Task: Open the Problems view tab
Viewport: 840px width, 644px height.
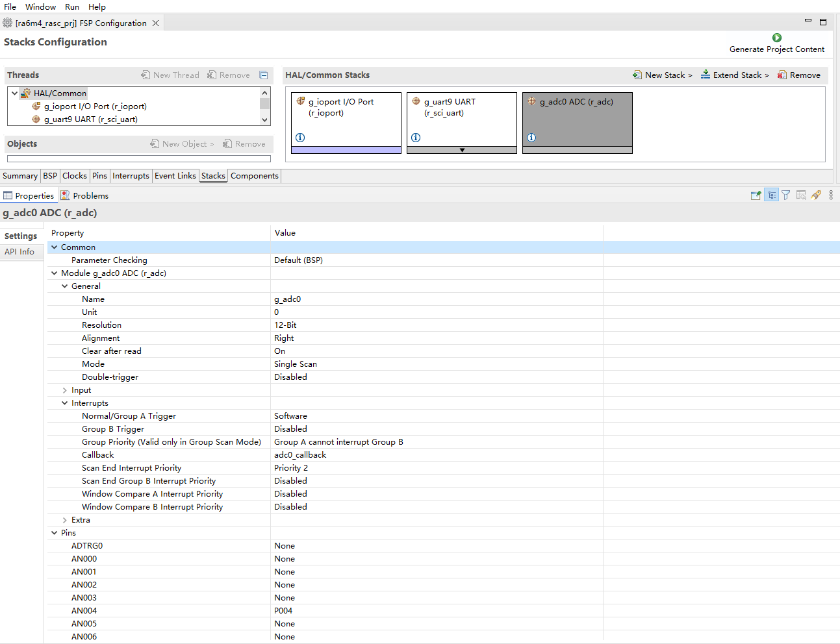Action: pyautogui.click(x=84, y=195)
